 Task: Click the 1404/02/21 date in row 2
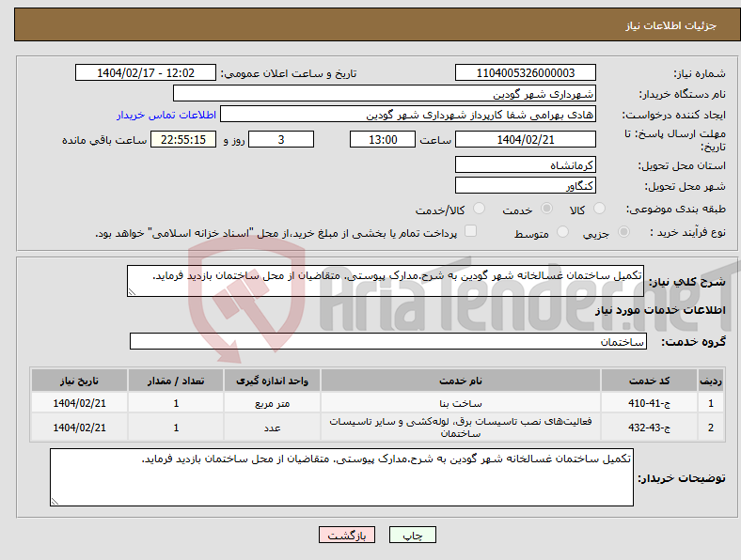point(79,428)
